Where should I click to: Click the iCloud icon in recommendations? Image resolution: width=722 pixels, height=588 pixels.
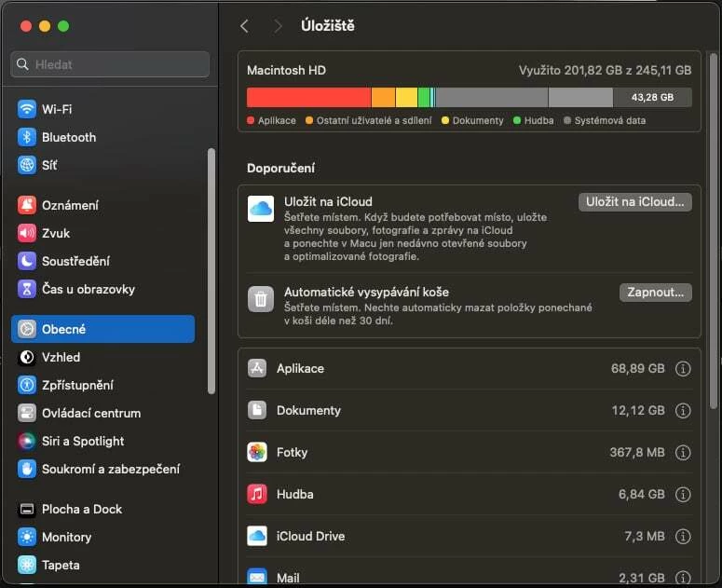point(261,209)
